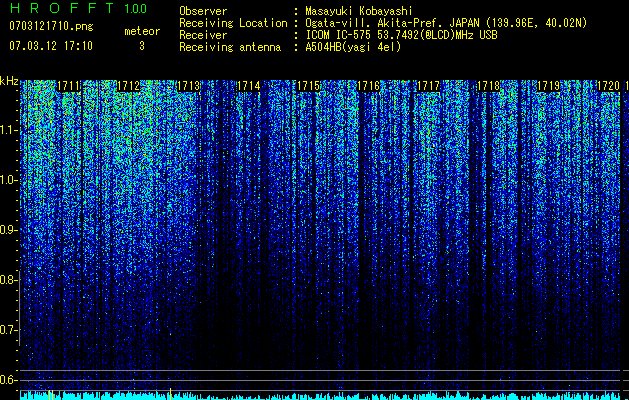
Task: Click the A504HB(yagi 4el) antenna text
Action: pos(353,47)
